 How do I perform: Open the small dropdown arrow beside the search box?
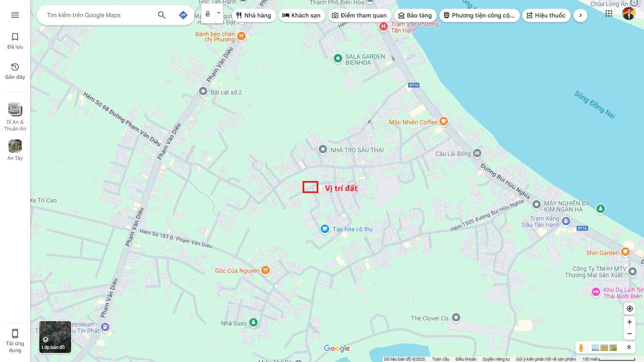(219, 13)
